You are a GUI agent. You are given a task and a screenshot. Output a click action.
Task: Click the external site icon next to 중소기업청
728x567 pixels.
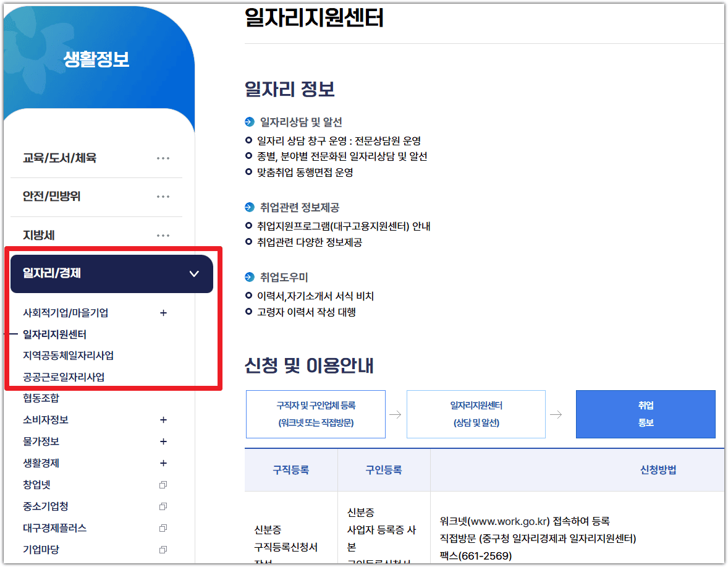pos(163,506)
